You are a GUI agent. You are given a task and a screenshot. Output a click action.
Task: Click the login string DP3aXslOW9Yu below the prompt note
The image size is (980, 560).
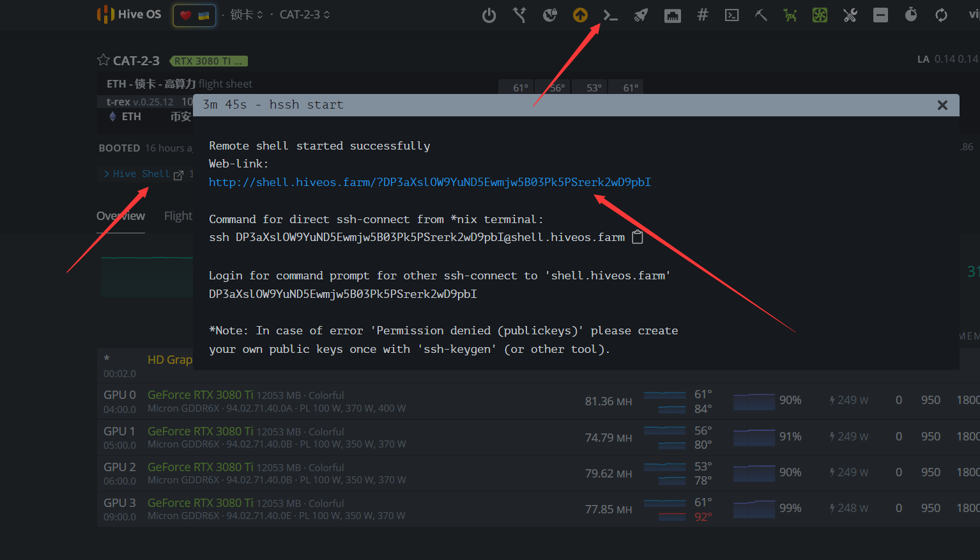343,294
